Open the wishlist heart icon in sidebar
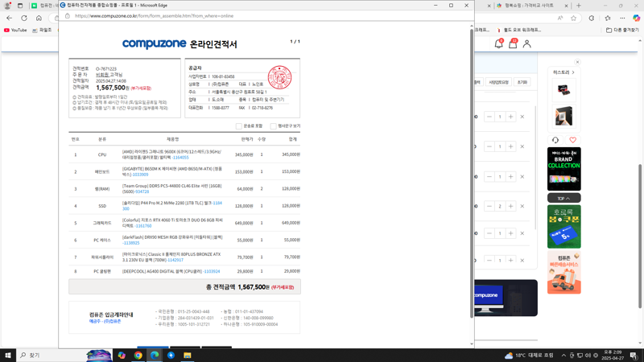Viewport: 644px width, 362px height. (x=572, y=140)
